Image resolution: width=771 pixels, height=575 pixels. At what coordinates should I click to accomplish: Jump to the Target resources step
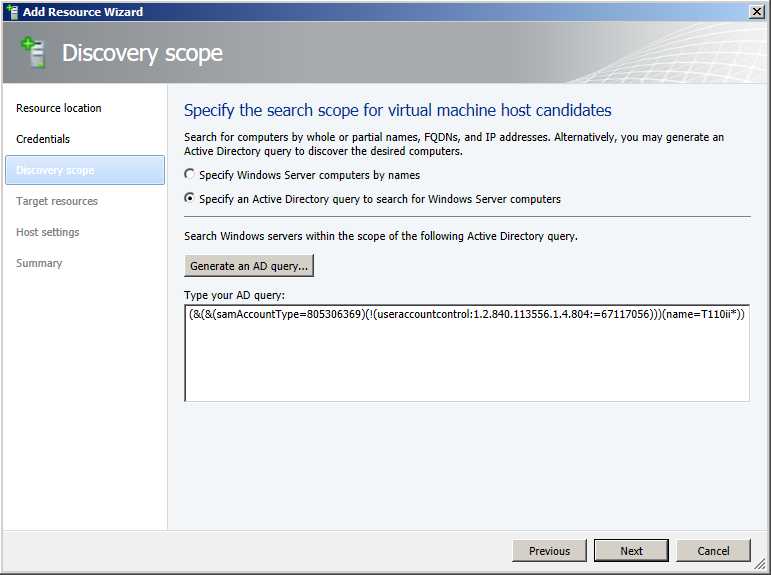point(57,201)
